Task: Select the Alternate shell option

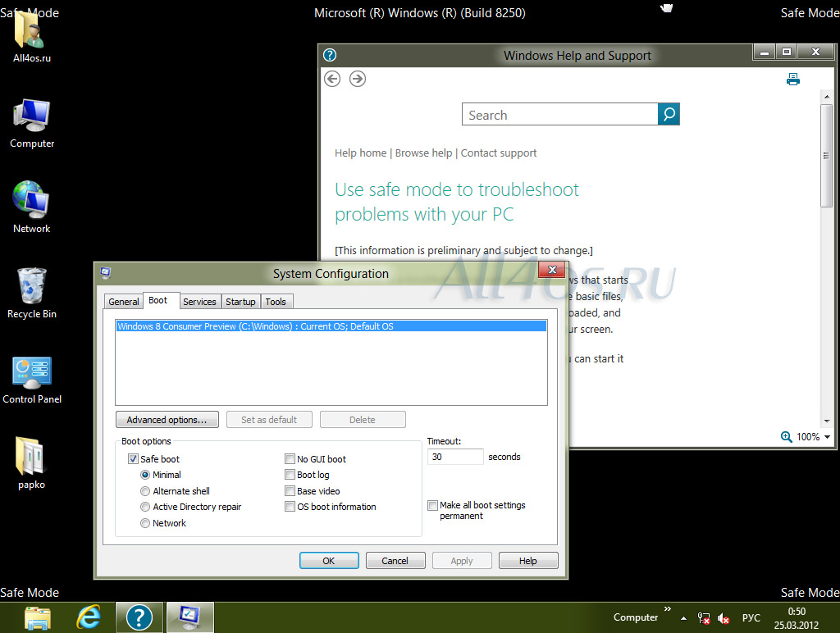Action: (144, 491)
